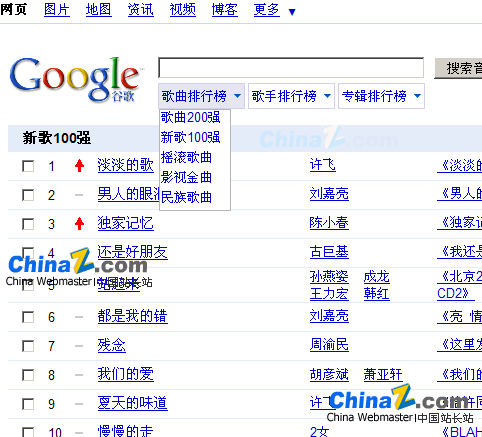Viewport: 482px width, 437px height.
Task: Open artist link 陈小春
Action: pyautogui.click(x=329, y=223)
